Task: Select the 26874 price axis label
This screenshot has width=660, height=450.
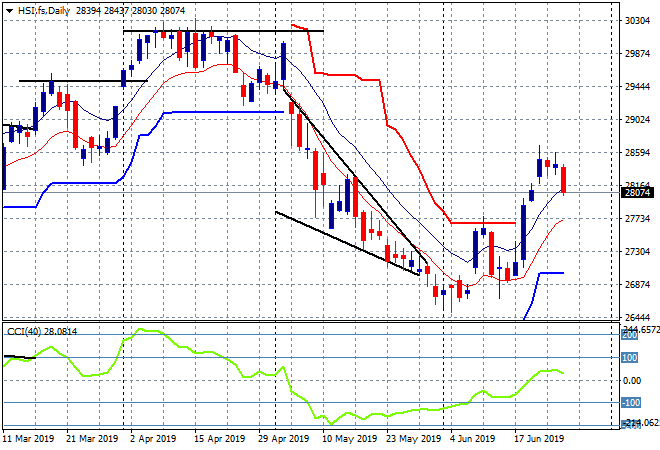Action: [637, 285]
